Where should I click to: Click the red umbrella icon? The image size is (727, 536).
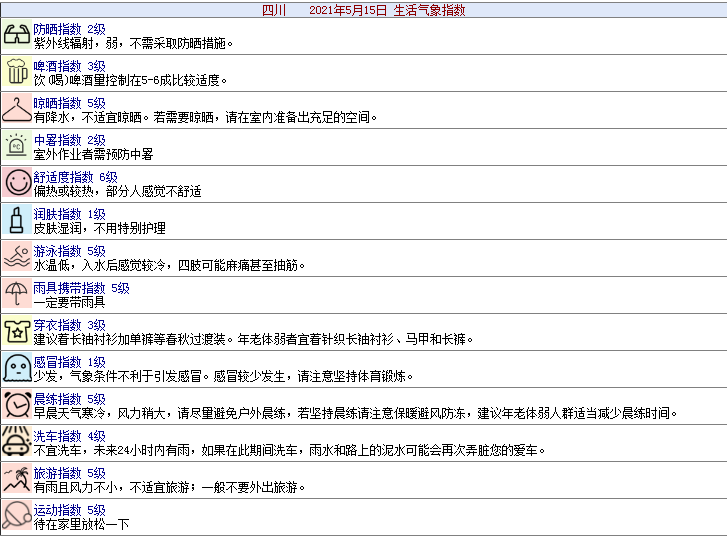point(16,294)
